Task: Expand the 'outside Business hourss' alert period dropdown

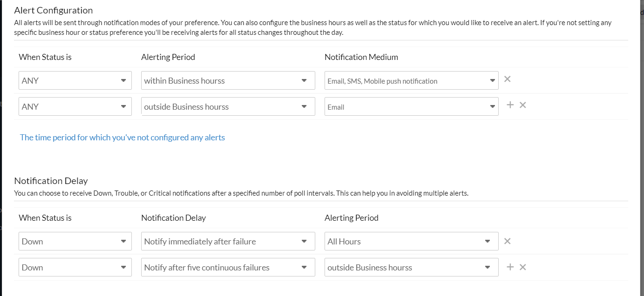Action: pos(228,106)
